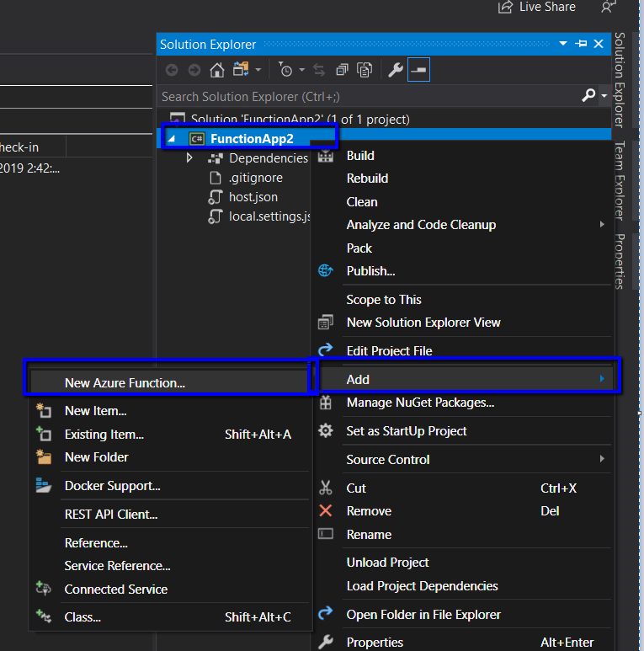This screenshot has height=651, width=644.
Task: Click the search magnifier icon in Solution Explorer
Action: click(x=589, y=96)
